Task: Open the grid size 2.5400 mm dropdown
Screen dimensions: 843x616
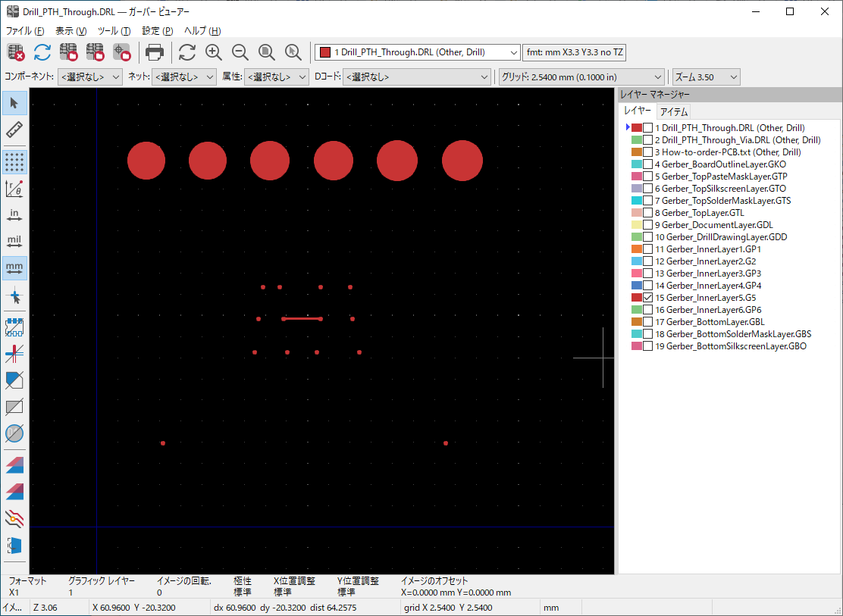Action: (581, 77)
